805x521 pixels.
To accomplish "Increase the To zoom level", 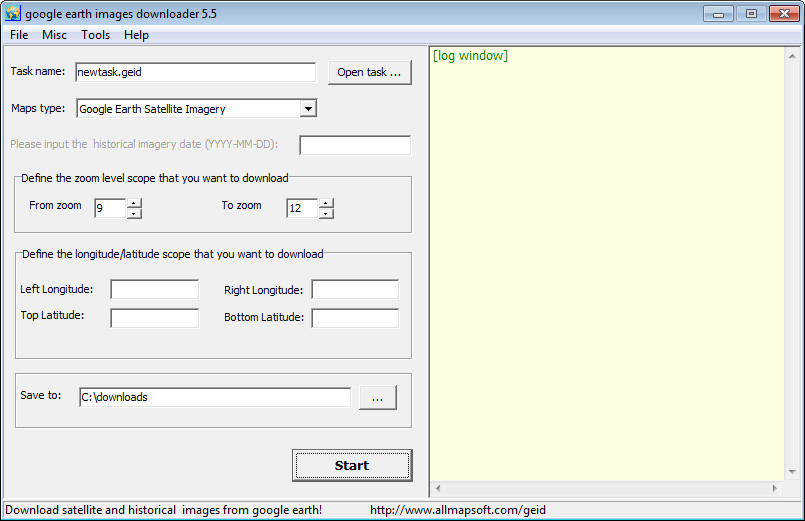I will pyautogui.click(x=326, y=203).
